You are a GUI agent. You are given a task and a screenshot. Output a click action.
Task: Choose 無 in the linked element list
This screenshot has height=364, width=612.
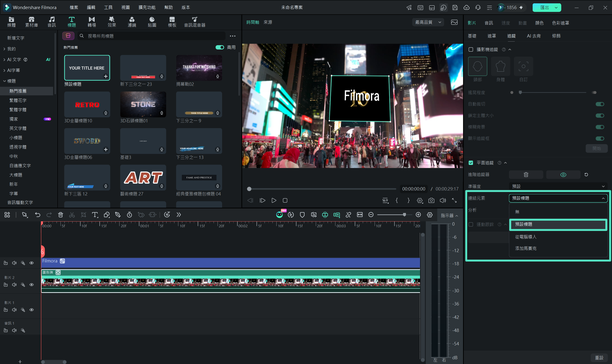pos(558,212)
